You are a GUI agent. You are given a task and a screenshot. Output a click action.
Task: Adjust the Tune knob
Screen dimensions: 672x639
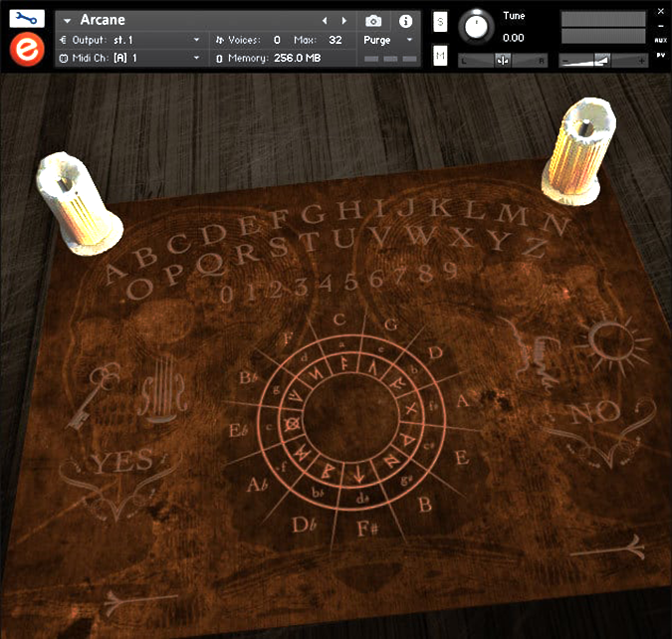pyautogui.click(x=476, y=27)
